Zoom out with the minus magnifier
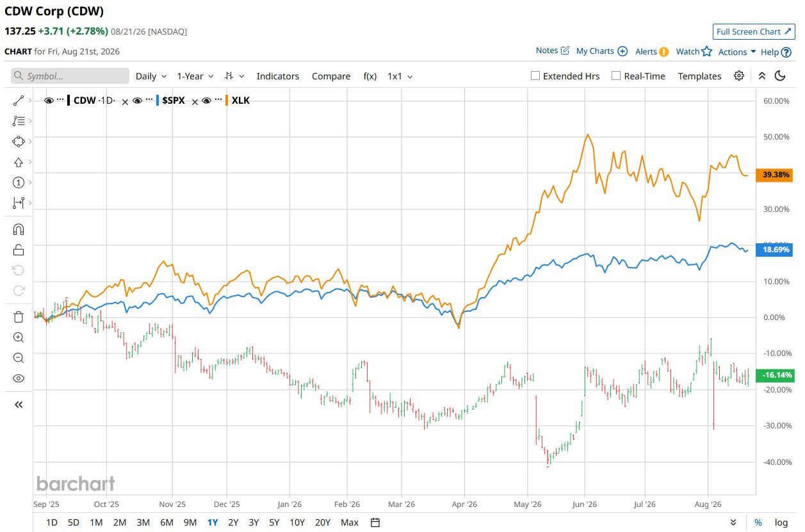This screenshot has width=805, height=532. [x=18, y=358]
